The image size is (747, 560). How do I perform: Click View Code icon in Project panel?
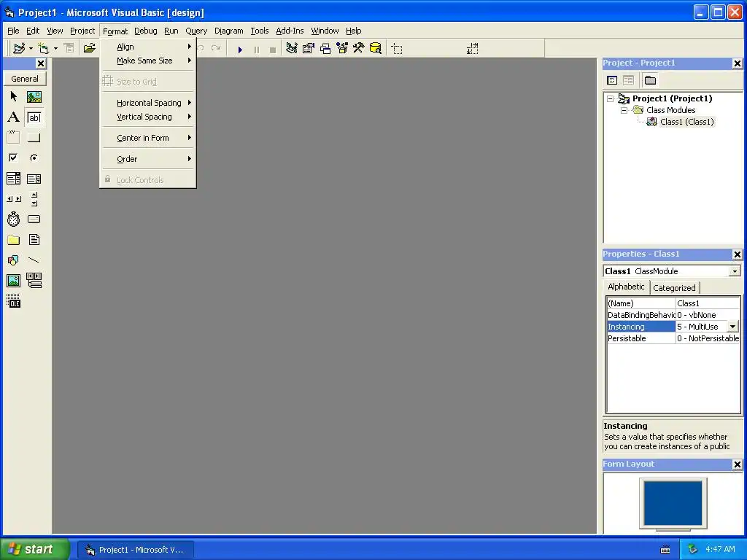[x=612, y=80]
